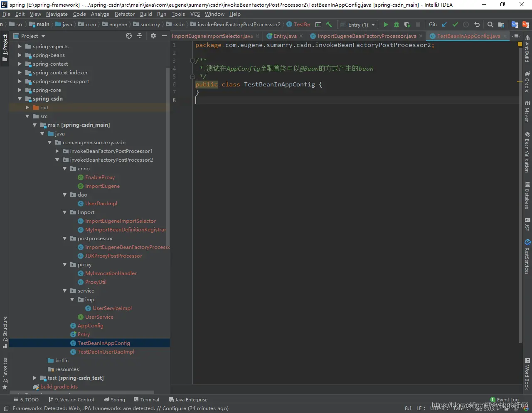Screen dimensions: 532x413
Task: Click the project tree vertical scrollbar
Action: coord(168,158)
